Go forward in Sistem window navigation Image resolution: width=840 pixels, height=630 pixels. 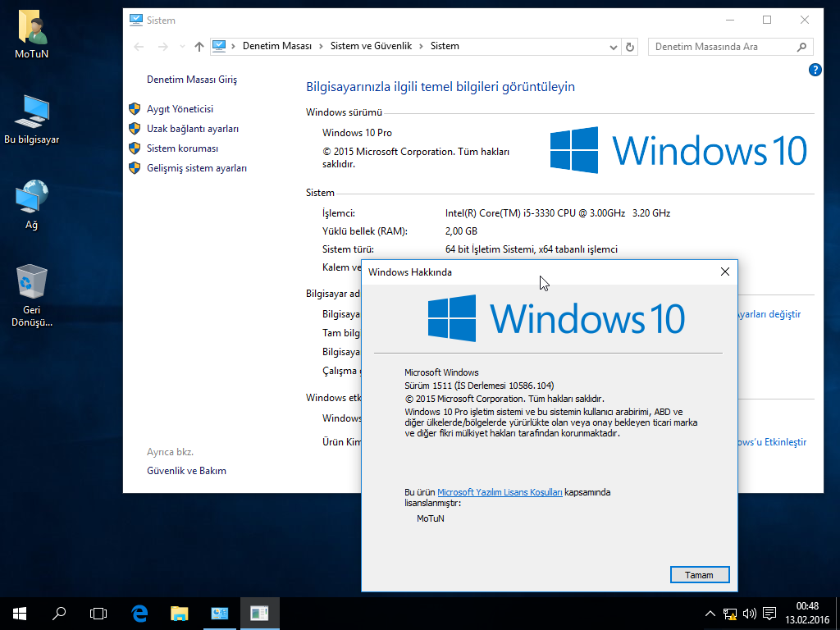click(x=163, y=47)
